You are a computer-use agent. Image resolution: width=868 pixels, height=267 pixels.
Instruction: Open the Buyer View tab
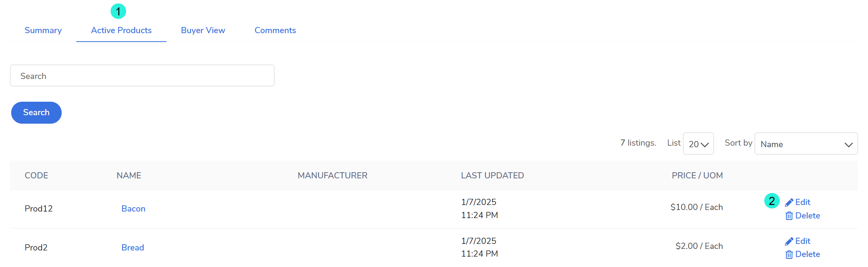[203, 30]
